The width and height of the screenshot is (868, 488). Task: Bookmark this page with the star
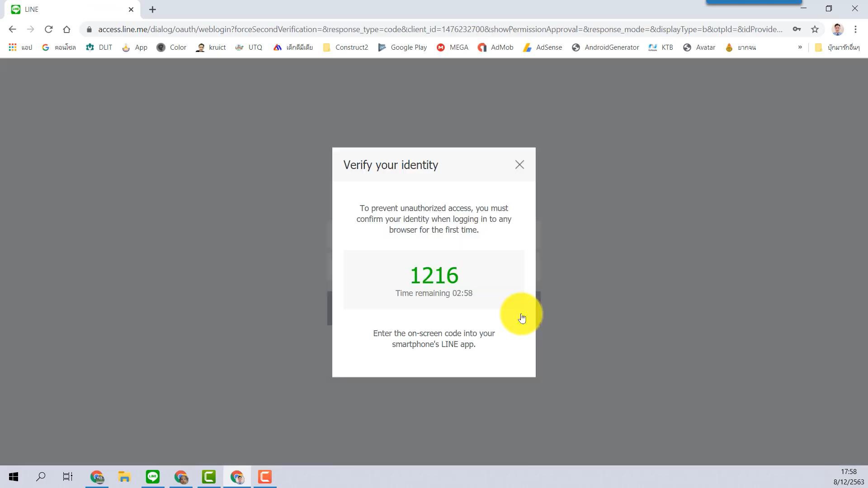[815, 29]
